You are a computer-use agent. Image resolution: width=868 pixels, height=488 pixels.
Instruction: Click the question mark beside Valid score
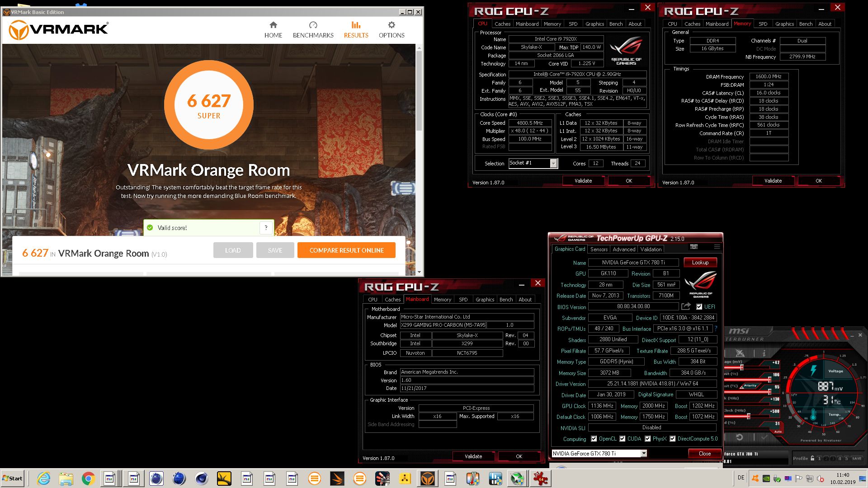coord(266,228)
